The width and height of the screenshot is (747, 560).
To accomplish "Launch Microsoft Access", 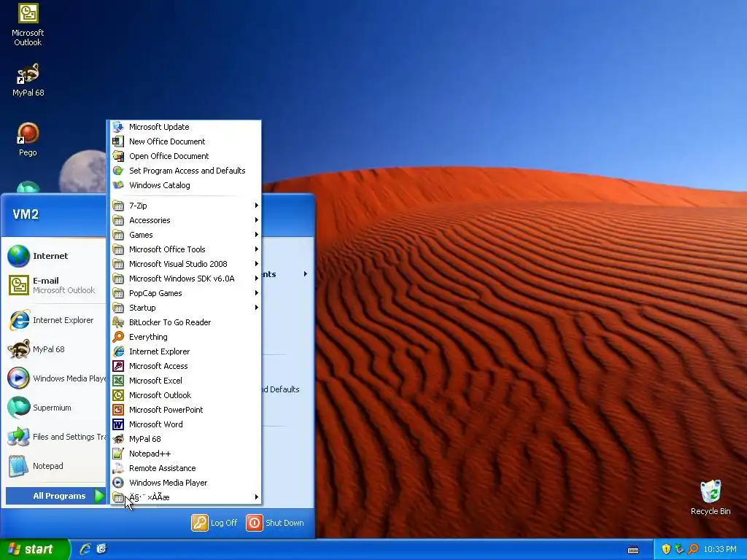I will (185, 366).
